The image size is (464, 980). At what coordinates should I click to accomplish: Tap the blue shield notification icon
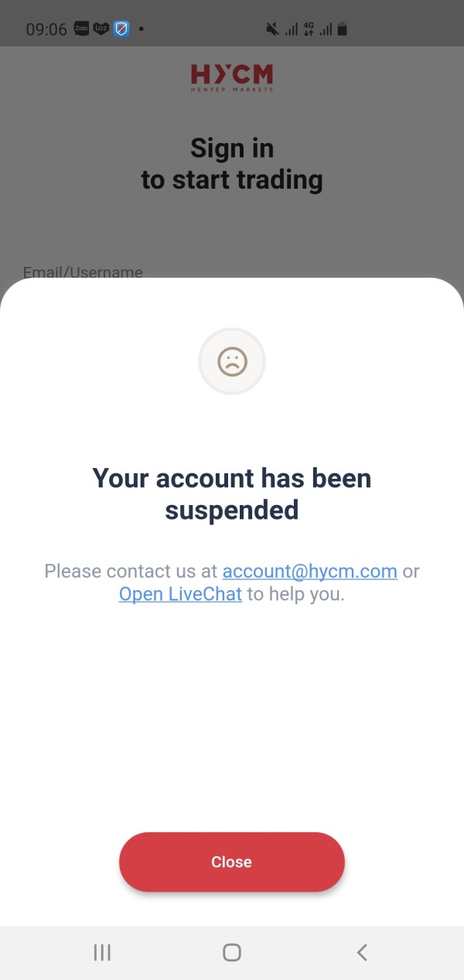[x=121, y=29]
